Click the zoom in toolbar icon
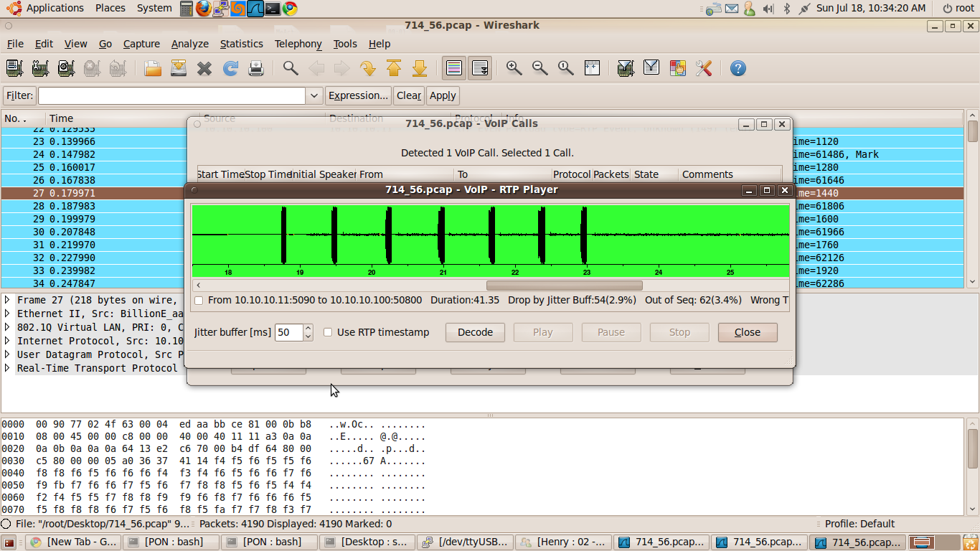Image resolution: width=980 pixels, height=551 pixels. point(514,68)
